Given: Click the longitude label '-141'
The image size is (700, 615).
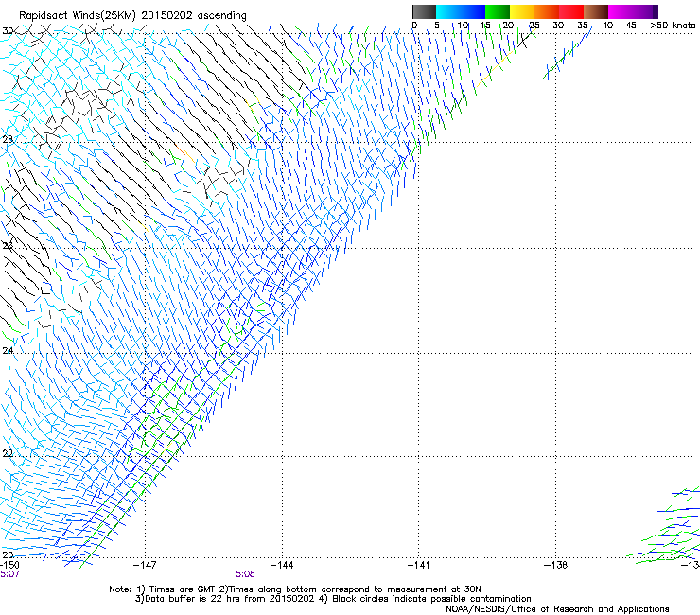Looking at the screenshot, I should pos(419,565).
